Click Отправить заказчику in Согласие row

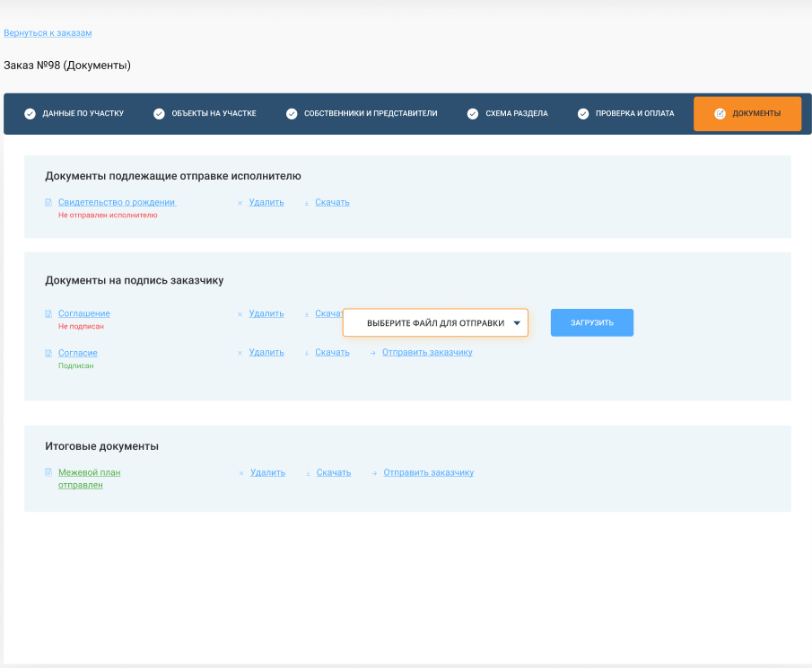pos(427,352)
